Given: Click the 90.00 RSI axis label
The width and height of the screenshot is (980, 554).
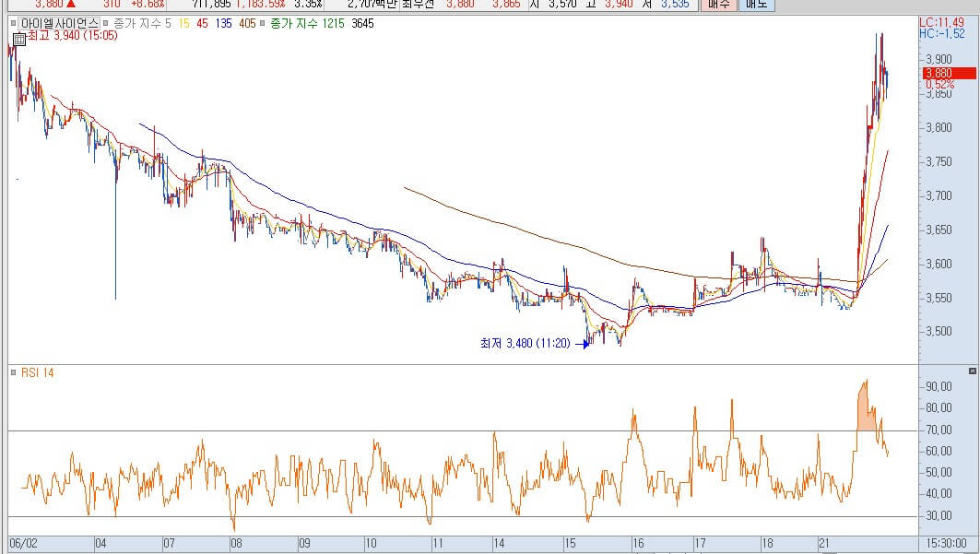Looking at the screenshot, I should tap(939, 386).
